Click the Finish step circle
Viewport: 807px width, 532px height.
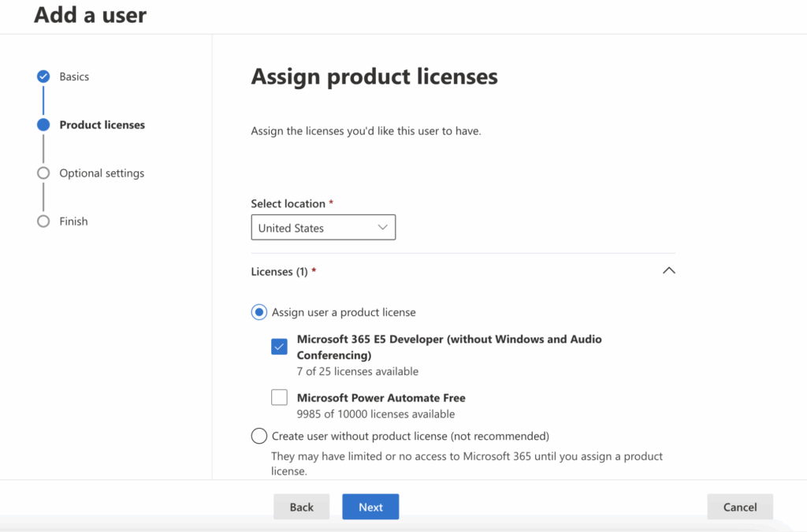point(43,221)
